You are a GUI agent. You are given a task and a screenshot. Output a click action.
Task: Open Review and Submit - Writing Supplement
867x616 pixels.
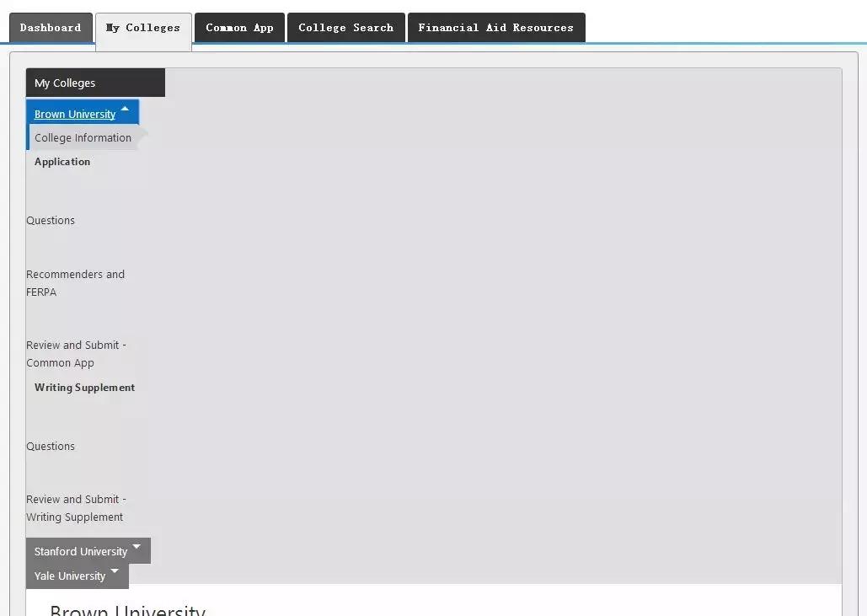click(x=77, y=508)
